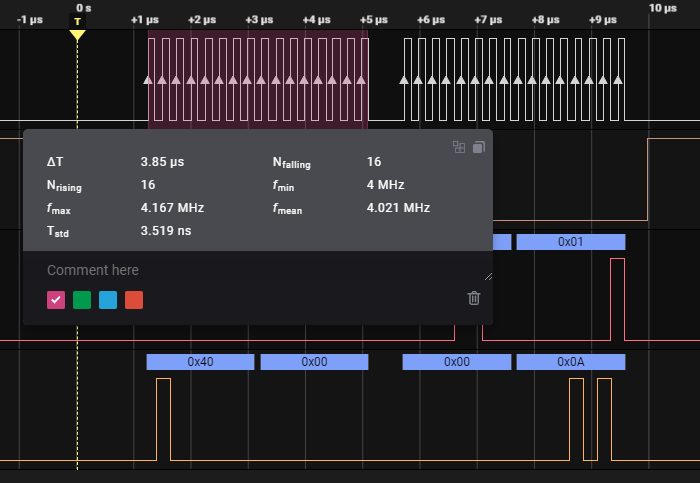
Task: Select the red-orange color swatch
Action: click(x=134, y=300)
